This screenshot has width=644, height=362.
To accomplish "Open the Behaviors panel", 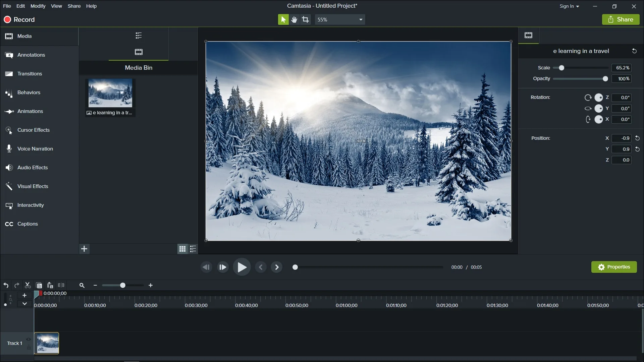I will [x=39, y=93].
